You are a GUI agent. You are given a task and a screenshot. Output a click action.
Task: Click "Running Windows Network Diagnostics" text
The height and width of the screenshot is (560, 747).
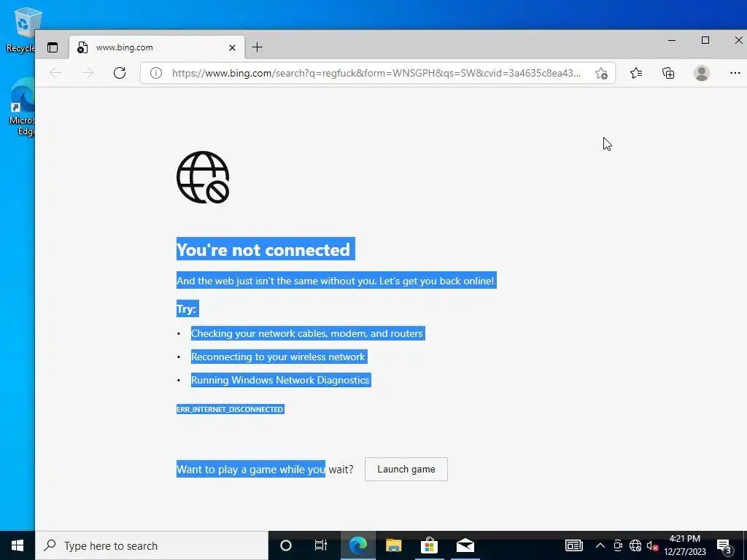click(280, 380)
